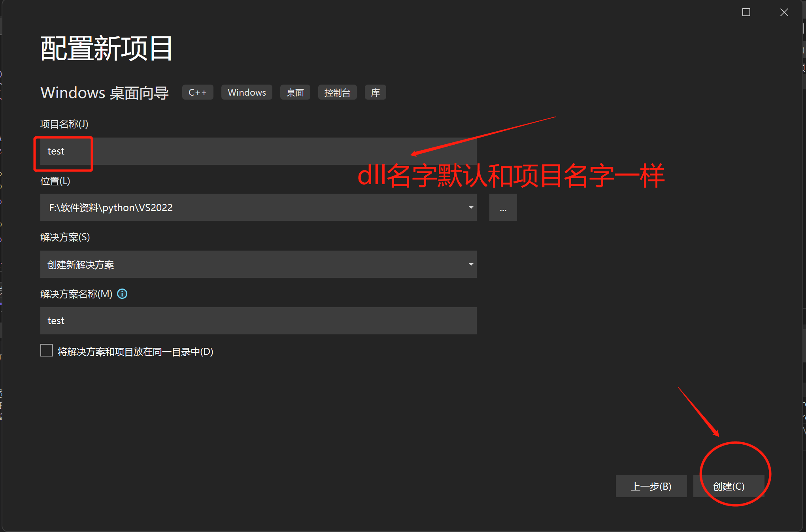Click the info icon beside 解决方案名称(M)
Screen dimensions: 806x532
pos(123,294)
